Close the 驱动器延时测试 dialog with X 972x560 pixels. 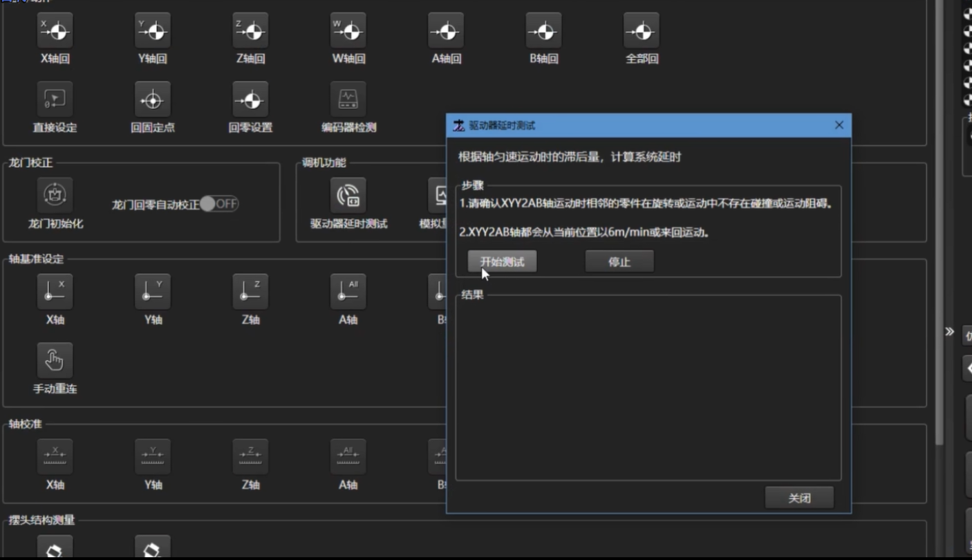[x=839, y=125]
